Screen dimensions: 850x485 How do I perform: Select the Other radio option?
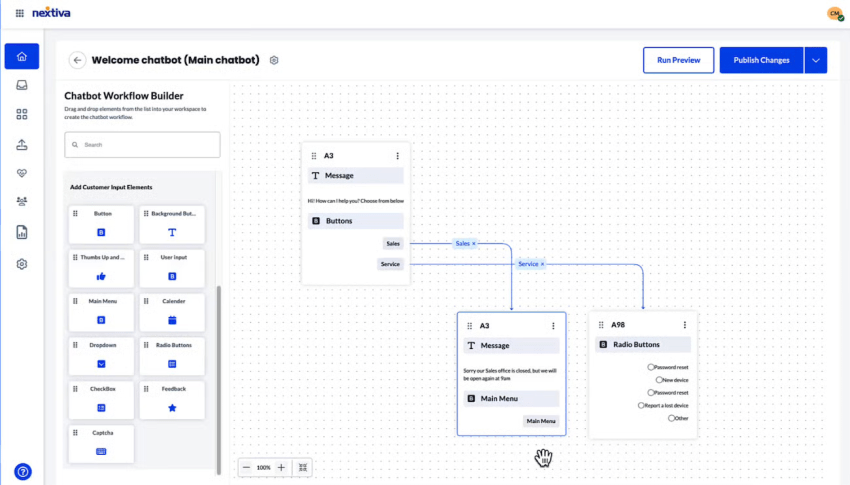672,418
